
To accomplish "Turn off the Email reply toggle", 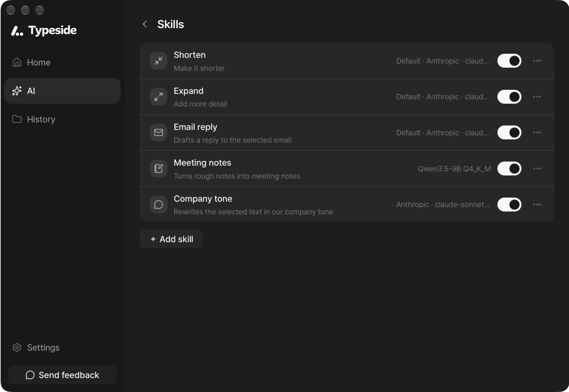I will (x=509, y=132).
